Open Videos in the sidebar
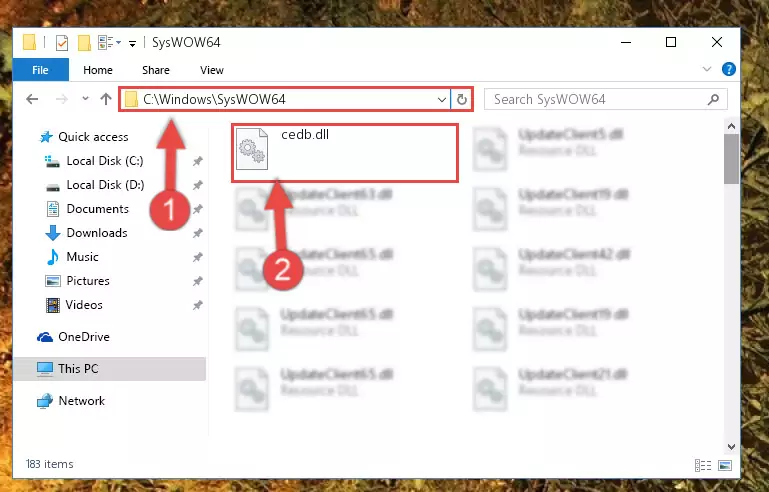The height and width of the screenshot is (492, 769). coord(84,305)
